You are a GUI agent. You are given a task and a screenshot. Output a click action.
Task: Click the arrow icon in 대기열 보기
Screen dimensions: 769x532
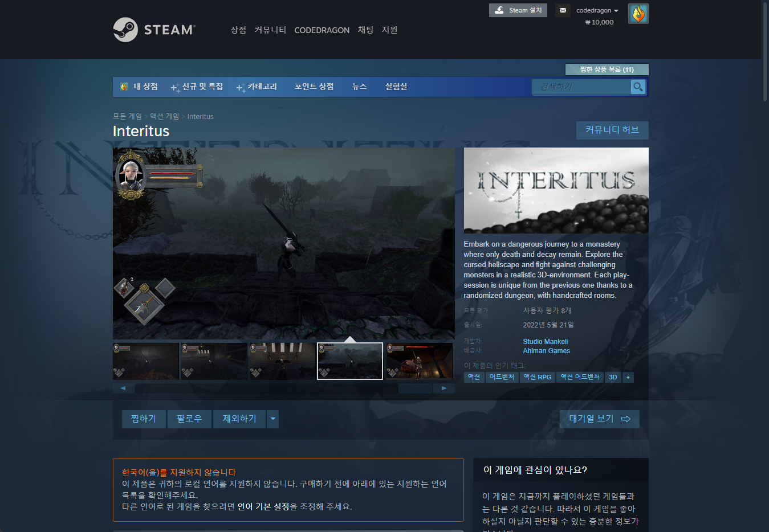626,419
